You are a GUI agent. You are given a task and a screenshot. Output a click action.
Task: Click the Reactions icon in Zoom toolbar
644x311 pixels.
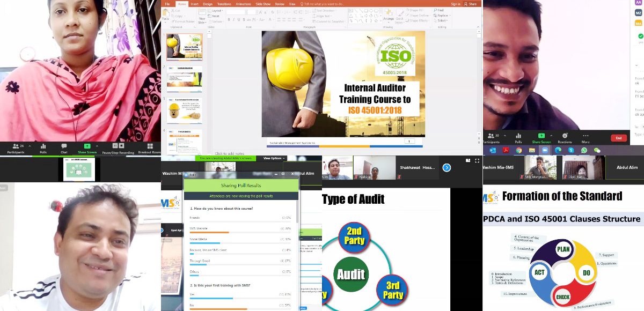pyautogui.click(x=565, y=136)
